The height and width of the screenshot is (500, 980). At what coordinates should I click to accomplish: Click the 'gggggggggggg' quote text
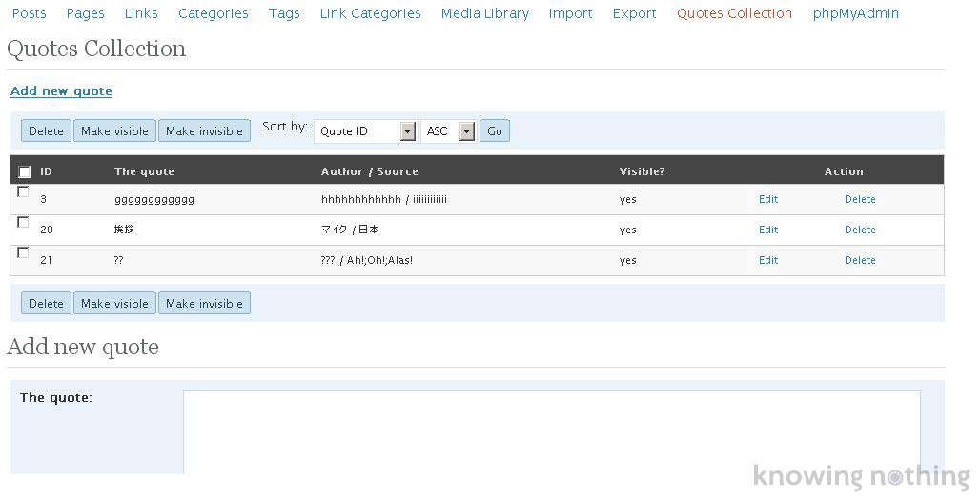[154, 200]
